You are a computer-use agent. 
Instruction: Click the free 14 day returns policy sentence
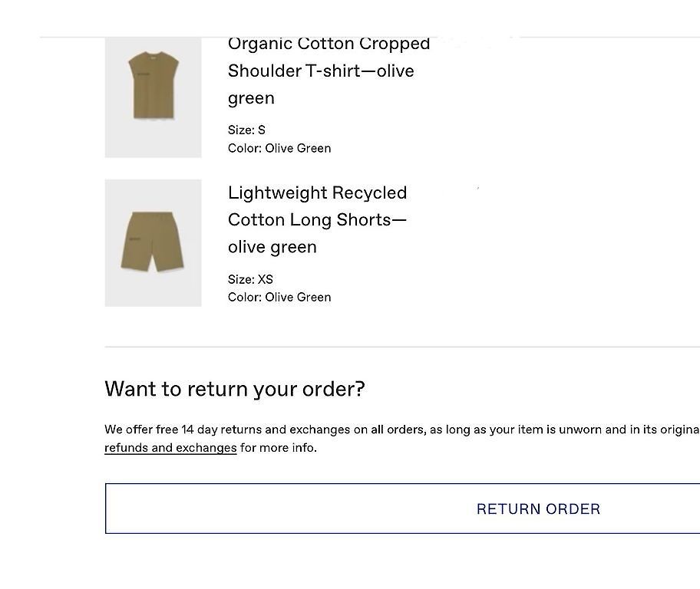(x=402, y=429)
